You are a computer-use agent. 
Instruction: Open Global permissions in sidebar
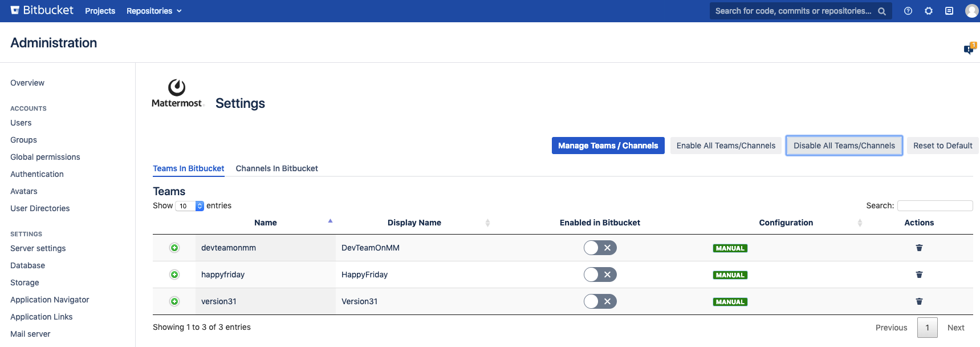45,157
